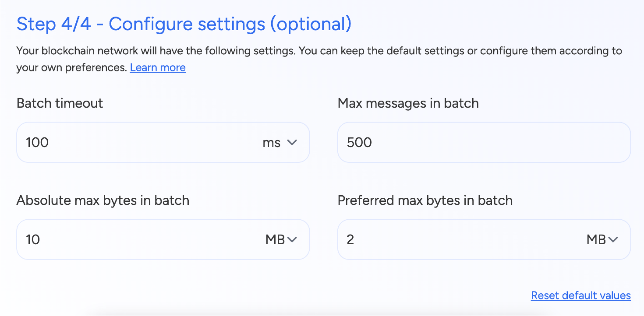Viewport: 644px width, 316px height.
Task: Select the Batch timeout value field
Action: [131, 142]
